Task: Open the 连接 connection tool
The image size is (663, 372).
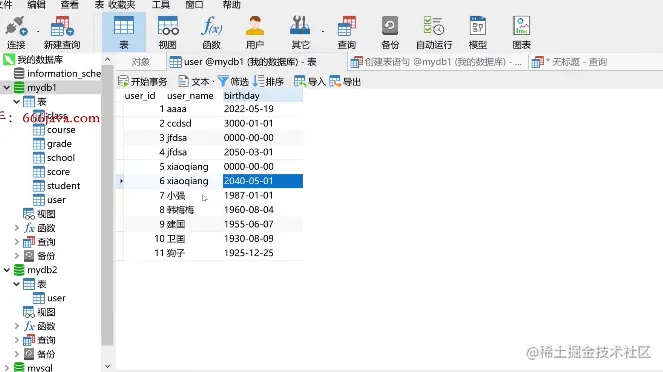Action: point(16,32)
